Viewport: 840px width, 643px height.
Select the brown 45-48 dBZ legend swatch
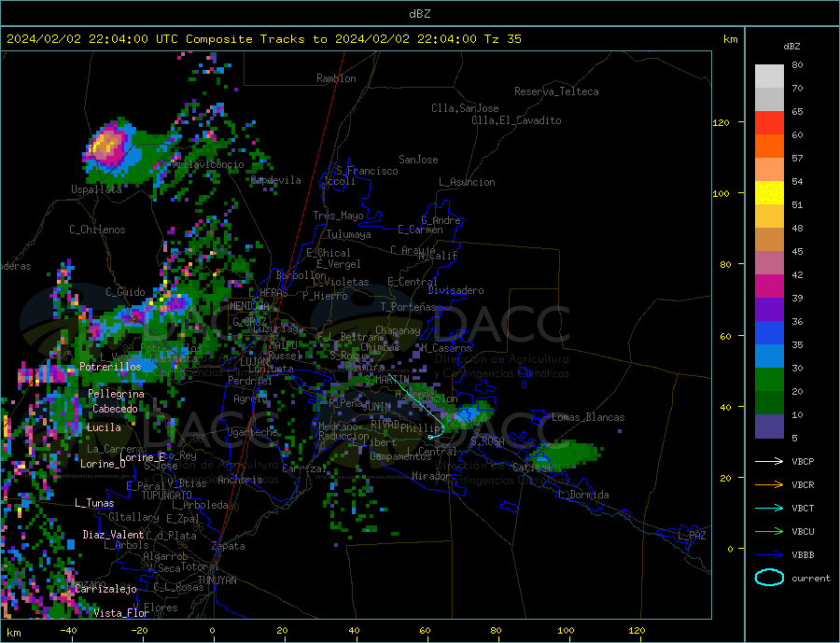click(x=769, y=240)
